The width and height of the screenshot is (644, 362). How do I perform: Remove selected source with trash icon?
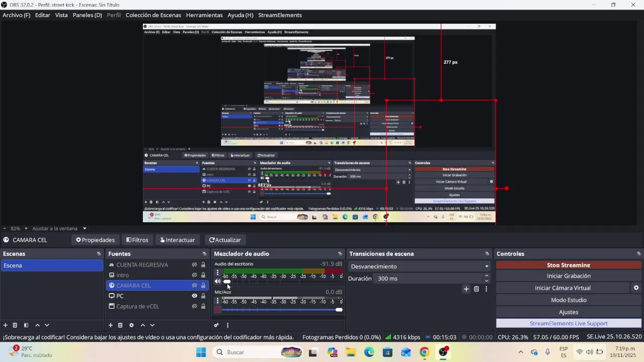coord(120,325)
